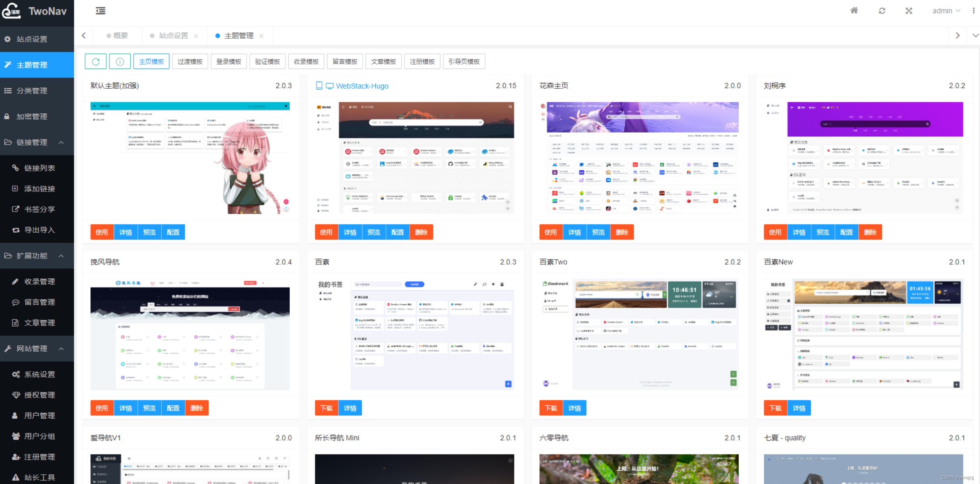
Task: Click the home icon in the top bar
Action: click(854, 10)
